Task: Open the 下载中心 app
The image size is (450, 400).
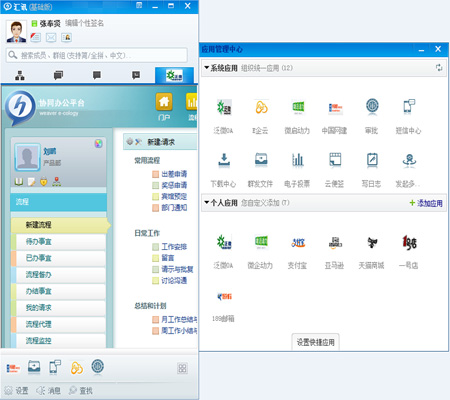Action: [224, 160]
